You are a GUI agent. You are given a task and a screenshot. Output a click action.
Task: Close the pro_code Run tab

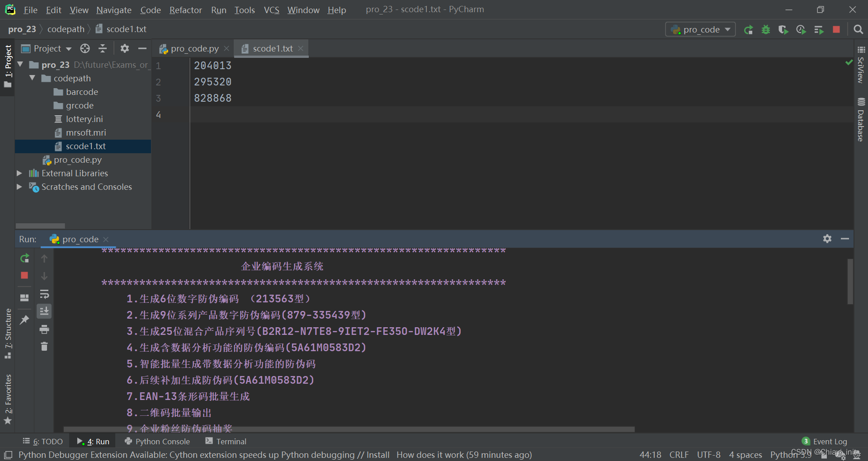point(106,239)
